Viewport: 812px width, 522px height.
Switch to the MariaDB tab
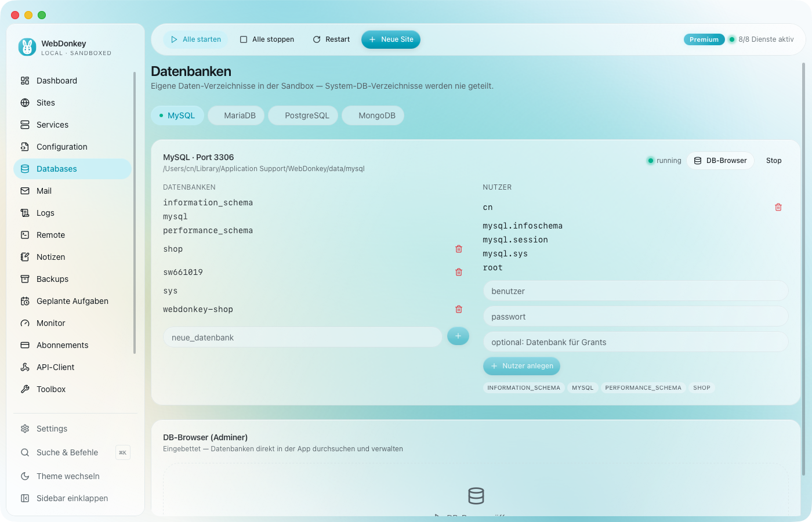point(236,115)
